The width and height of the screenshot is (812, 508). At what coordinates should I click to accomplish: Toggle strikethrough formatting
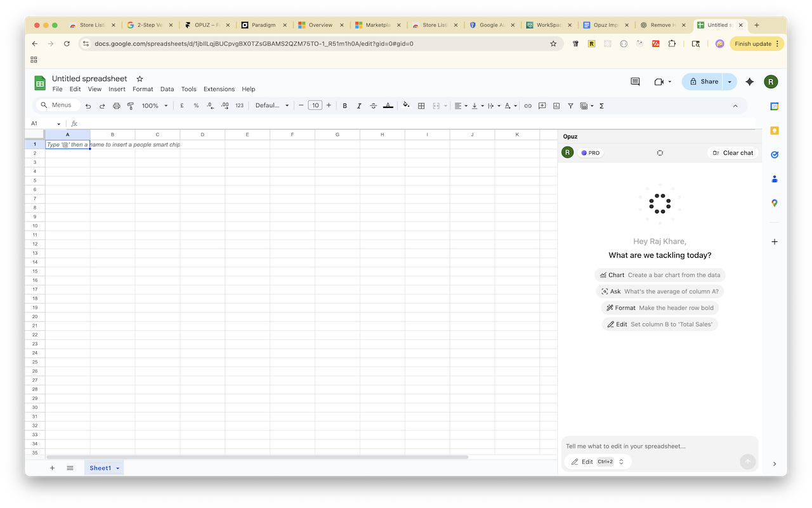[x=373, y=106]
